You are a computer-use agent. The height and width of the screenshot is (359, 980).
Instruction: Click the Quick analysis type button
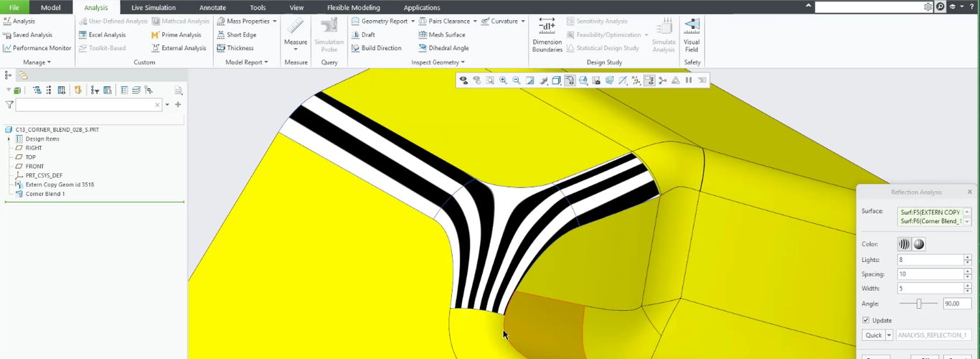(x=874, y=335)
